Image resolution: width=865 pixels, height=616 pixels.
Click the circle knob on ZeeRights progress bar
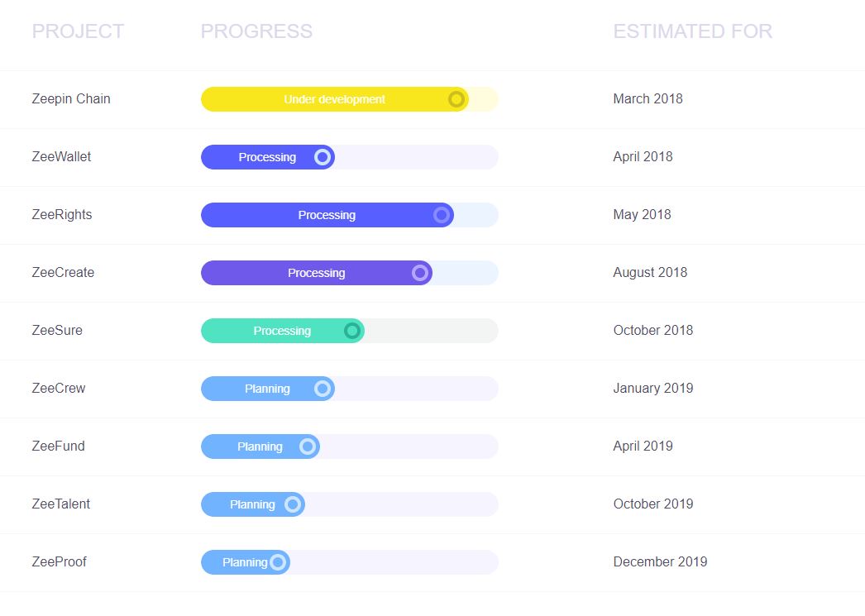point(442,215)
